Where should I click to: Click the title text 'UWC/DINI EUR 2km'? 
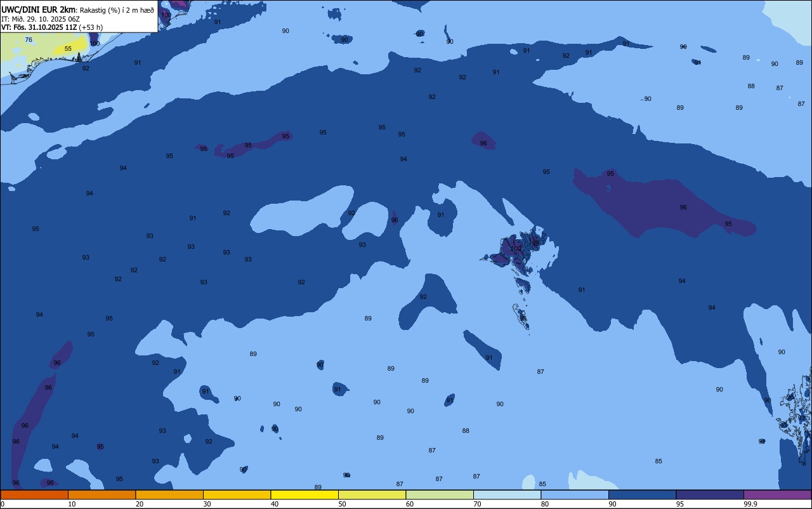[39, 10]
